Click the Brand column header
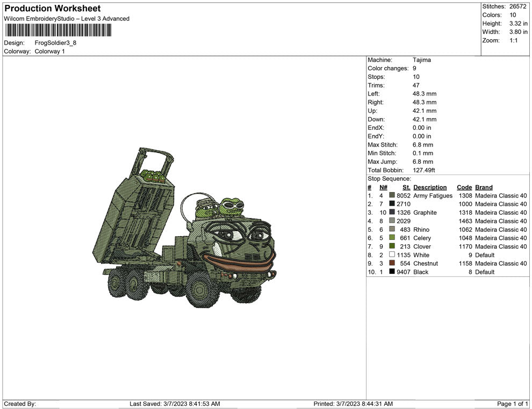This screenshot has height=409, width=532. [x=484, y=187]
